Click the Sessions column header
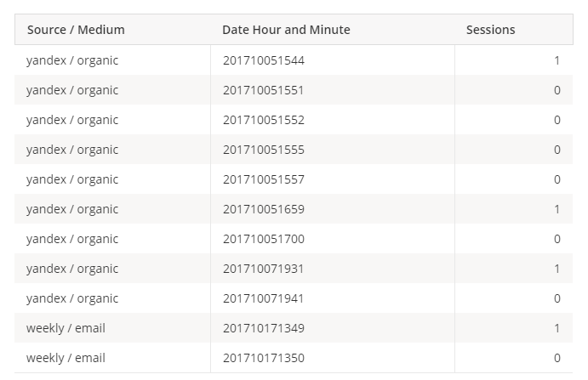Screen dimensions: 588x380 click(490, 30)
